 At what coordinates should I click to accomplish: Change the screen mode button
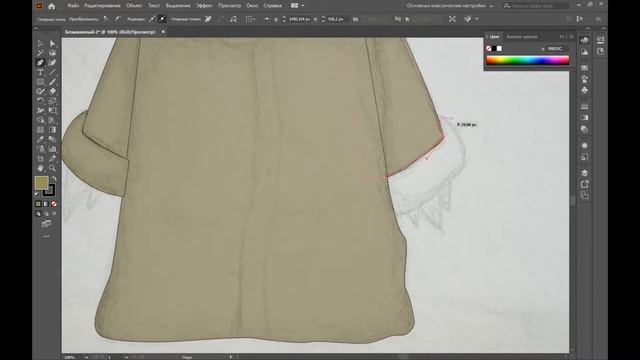pos(46,224)
